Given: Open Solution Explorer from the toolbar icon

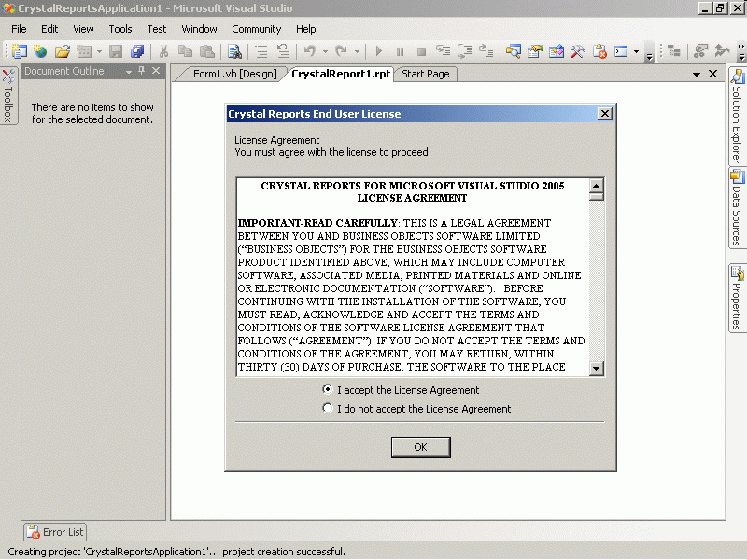Looking at the screenshot, I should point(513,51).
